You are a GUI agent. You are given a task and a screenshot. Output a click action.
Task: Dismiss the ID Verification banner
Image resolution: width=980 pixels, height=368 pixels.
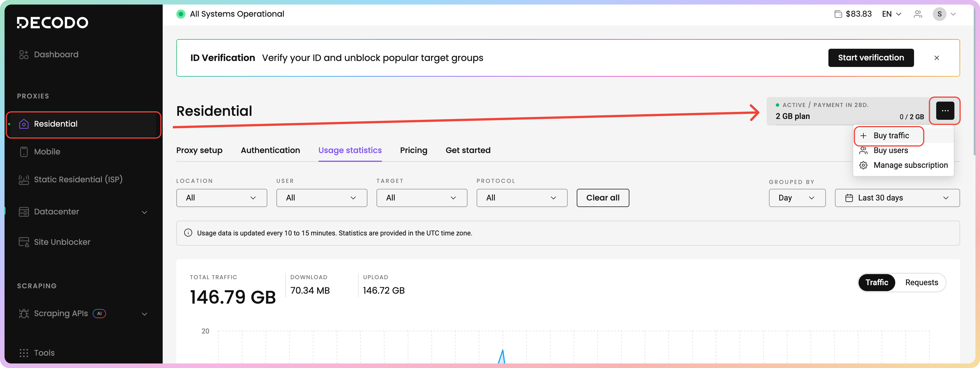936,58
